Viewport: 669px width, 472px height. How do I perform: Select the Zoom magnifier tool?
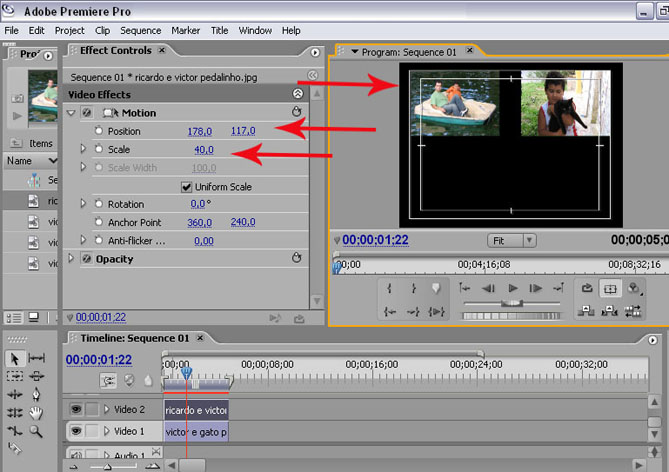(37, 431)
